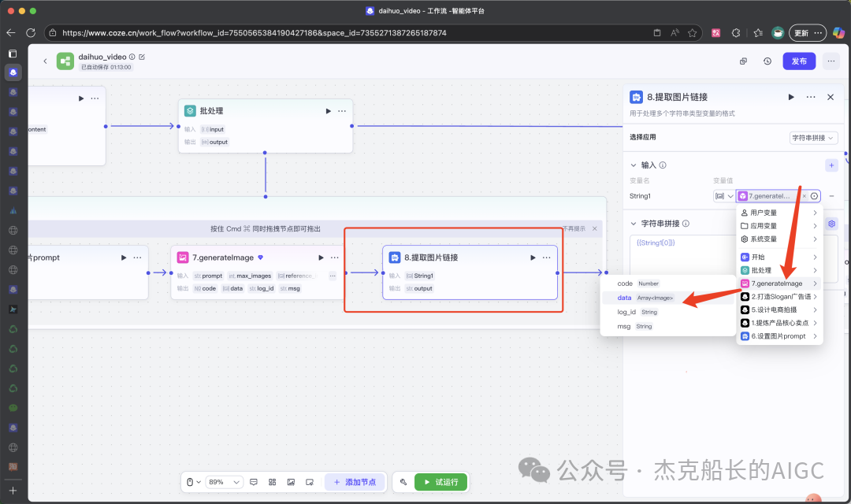Open more options on 批处理 node
Screen dimensions: 851x504
[342, 111]
